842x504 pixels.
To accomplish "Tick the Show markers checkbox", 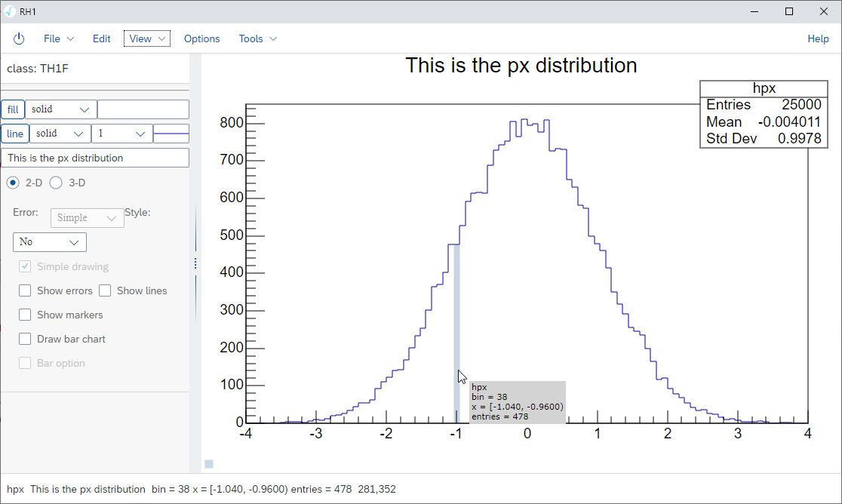I will point(25,315).
